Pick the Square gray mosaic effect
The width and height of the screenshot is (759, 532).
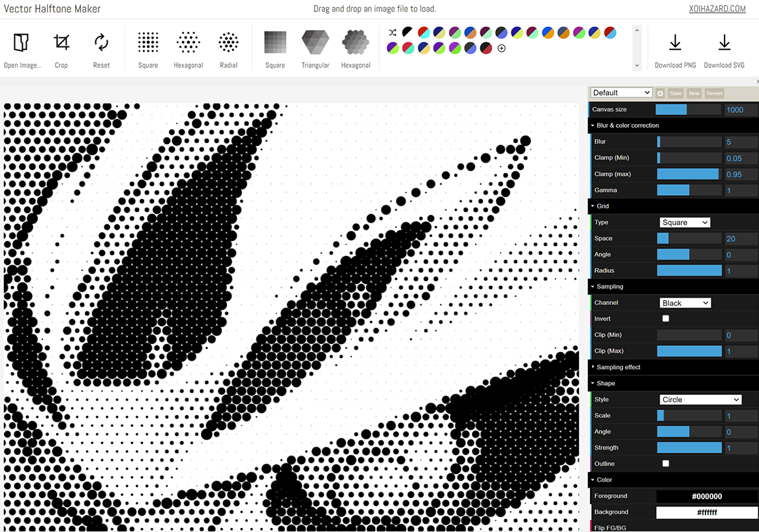(275, 50)
